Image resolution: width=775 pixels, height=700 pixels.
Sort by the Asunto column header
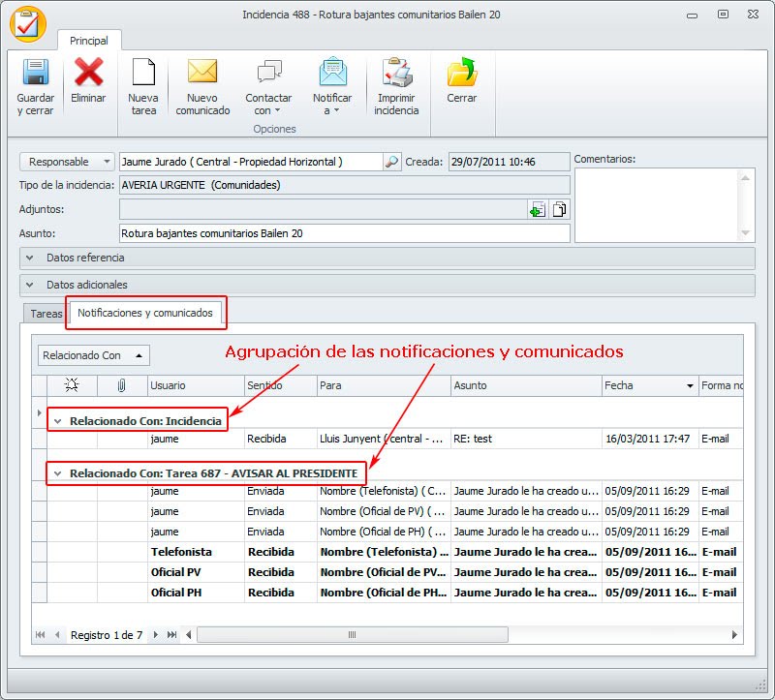[x=526, y=385]
